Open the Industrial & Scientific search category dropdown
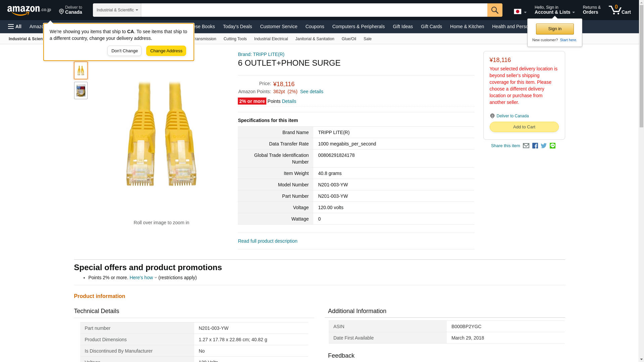The width and height of the screenshot is (644, 362). coord(117,10)
